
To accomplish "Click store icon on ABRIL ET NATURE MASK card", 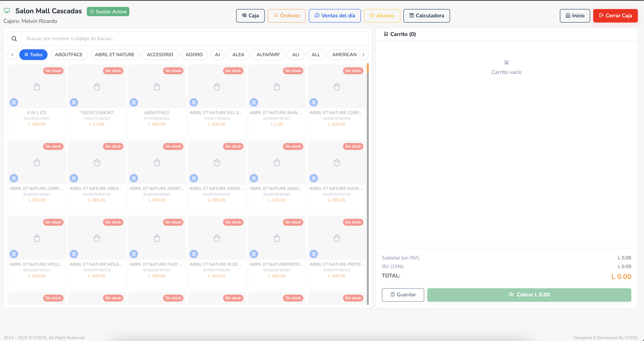I will 314,178.
